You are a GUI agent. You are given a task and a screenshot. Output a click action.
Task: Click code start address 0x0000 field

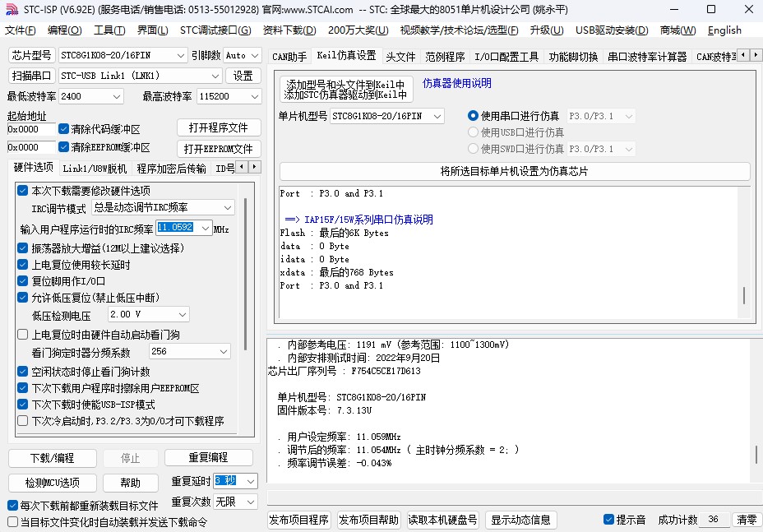click(x=31, y=129)
